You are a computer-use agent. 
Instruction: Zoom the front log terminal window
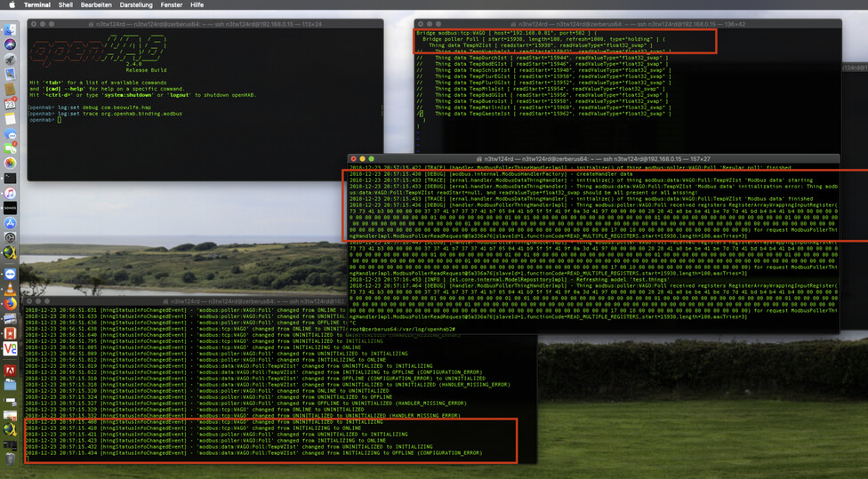point(372,159)
